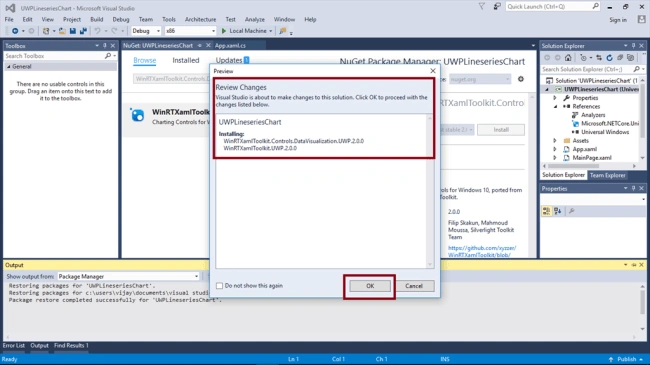Viewport: 650px width, 365px height.
Task: Click the NuGet settings gear icon
Action: coord(521,79)
